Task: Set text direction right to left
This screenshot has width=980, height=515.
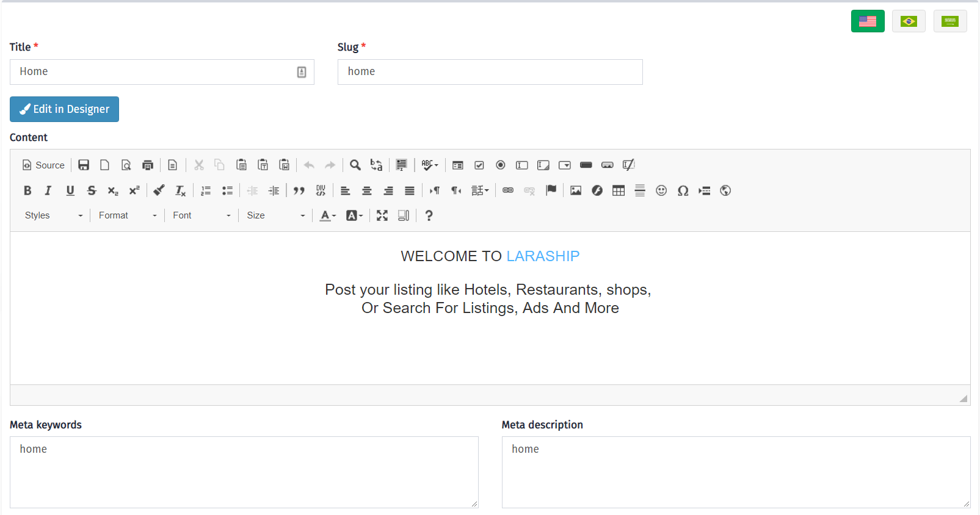Action: pos(456,191)
